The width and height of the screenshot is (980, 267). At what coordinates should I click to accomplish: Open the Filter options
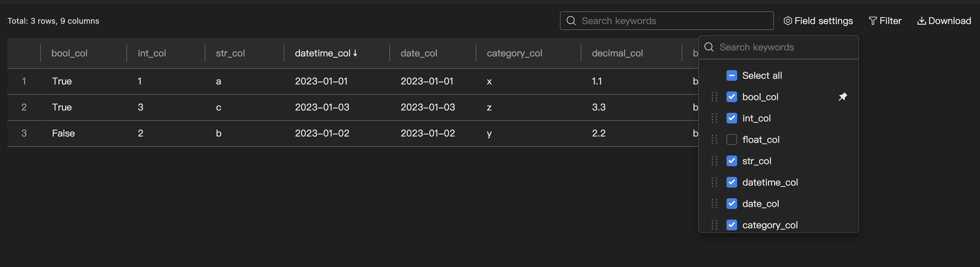pyautogui.click(x=885, y=21)
